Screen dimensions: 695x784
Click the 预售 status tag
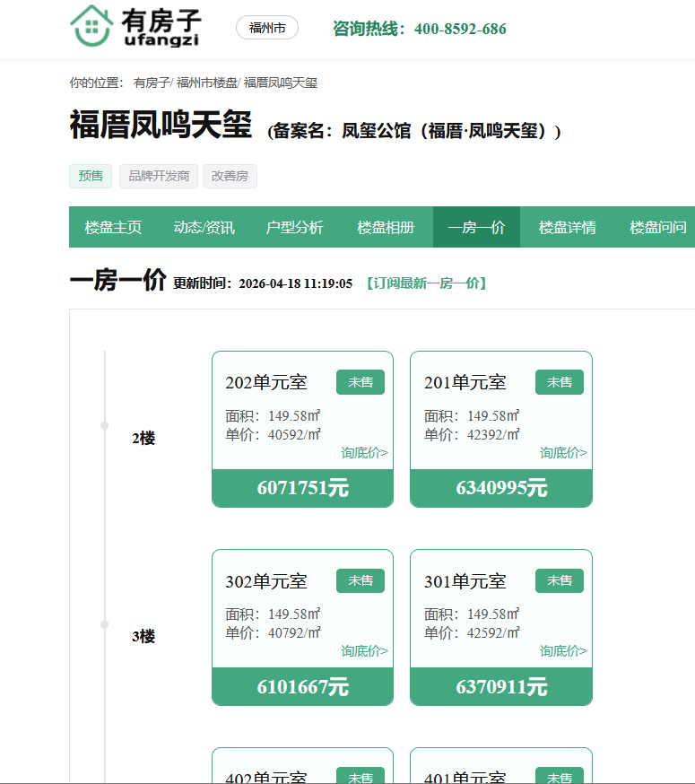pos(91,176)
